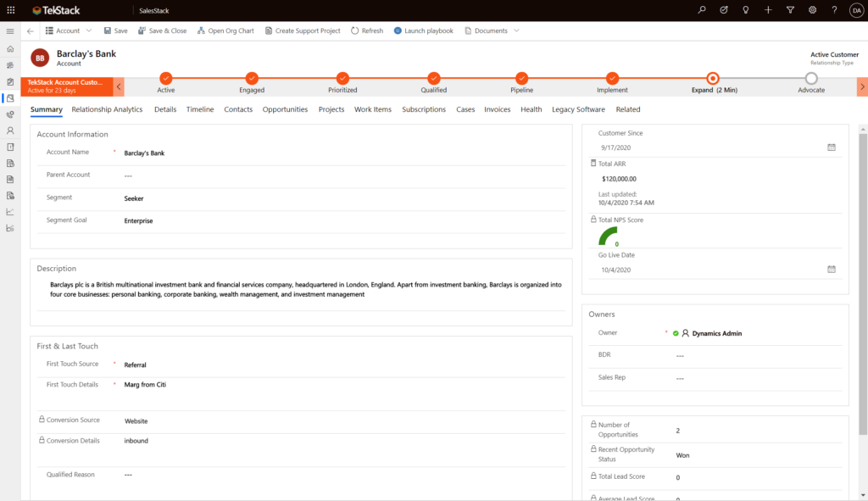Select the Pipeline stage
The width and height of the screenshot is (868, 501).
click(521, 78)
